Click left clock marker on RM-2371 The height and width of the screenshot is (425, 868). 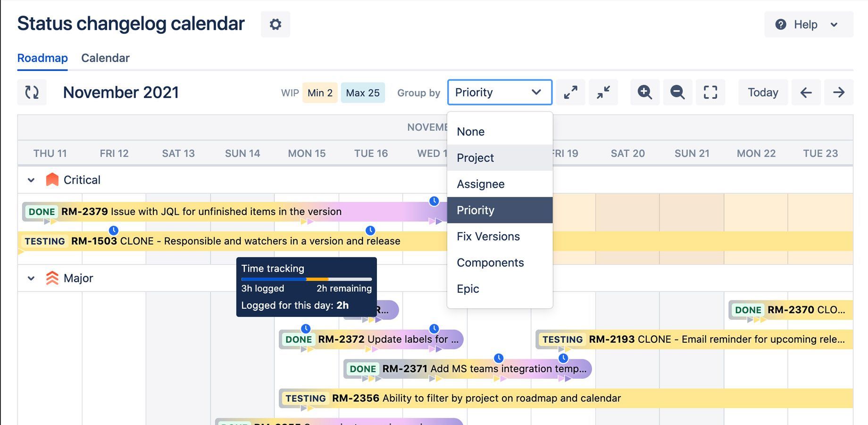[x=499, y=358]
